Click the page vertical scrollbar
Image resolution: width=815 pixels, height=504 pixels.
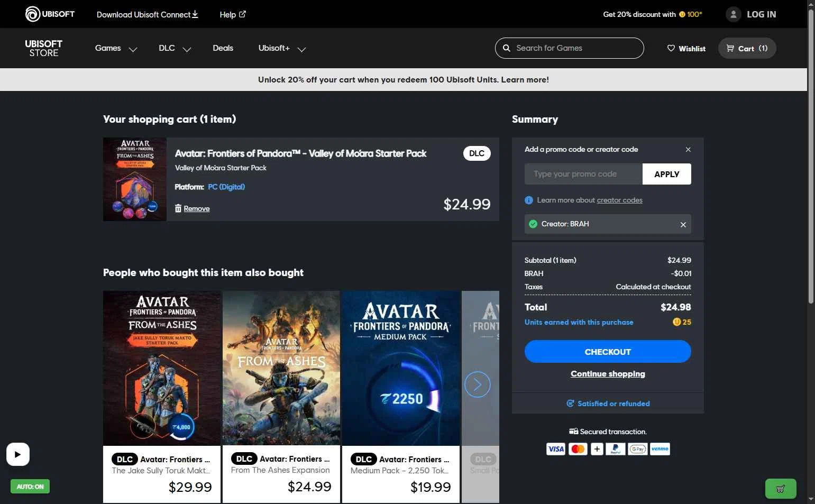coord(811,157)
